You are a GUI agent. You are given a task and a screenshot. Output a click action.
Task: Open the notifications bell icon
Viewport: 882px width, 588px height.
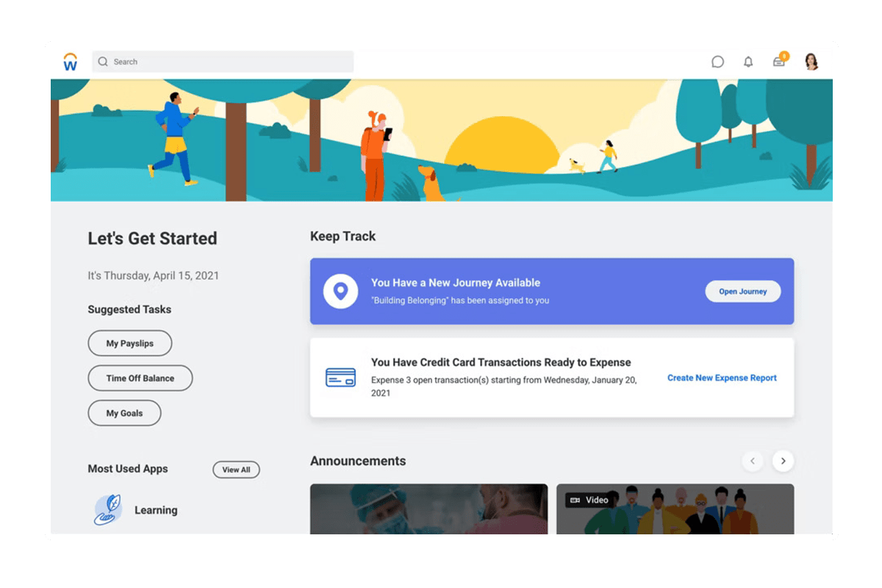click(x=748, y=62)
